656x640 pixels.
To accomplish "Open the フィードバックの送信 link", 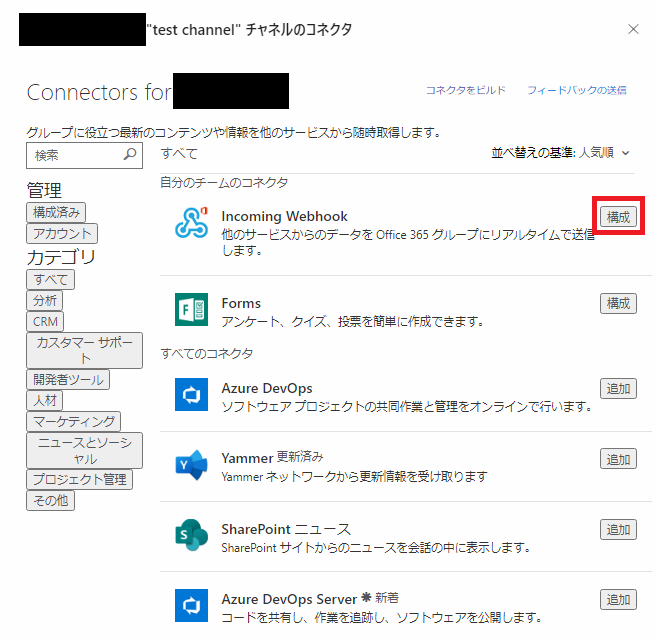I will tap(577, 90).
